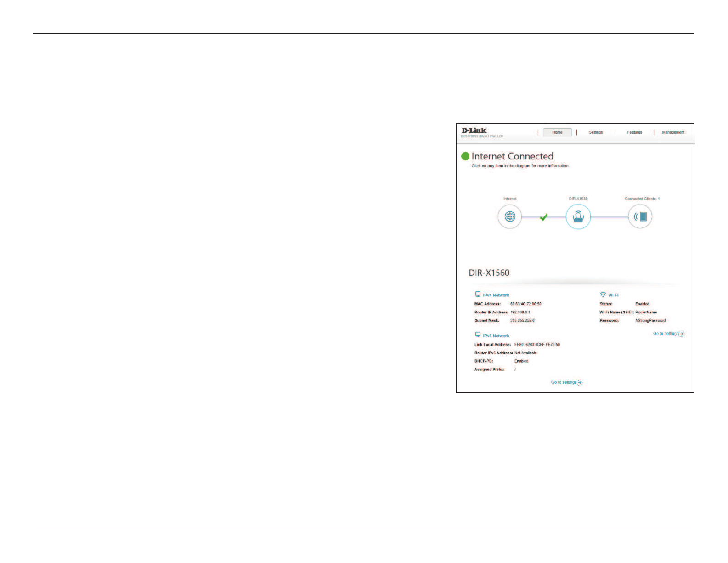Click the Connected Clients: 1 label
The image size is (728, 563).
(642, 199)
